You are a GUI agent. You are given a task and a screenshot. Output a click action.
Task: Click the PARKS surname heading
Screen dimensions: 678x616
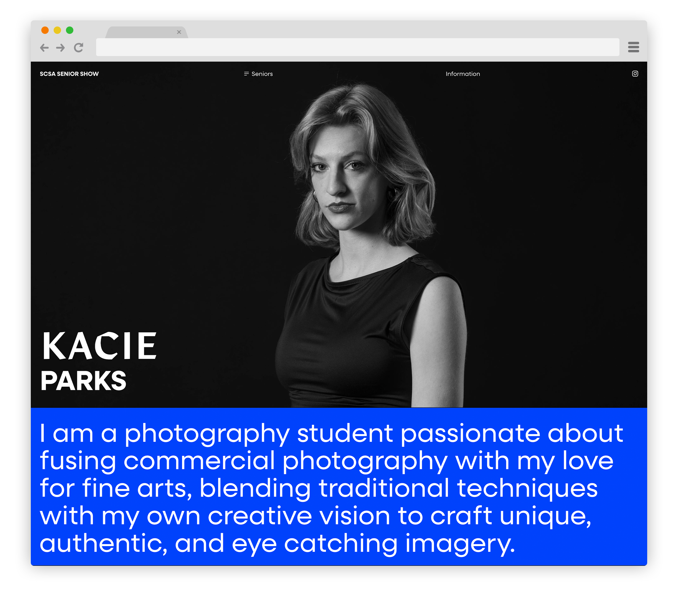coord(84,381)
